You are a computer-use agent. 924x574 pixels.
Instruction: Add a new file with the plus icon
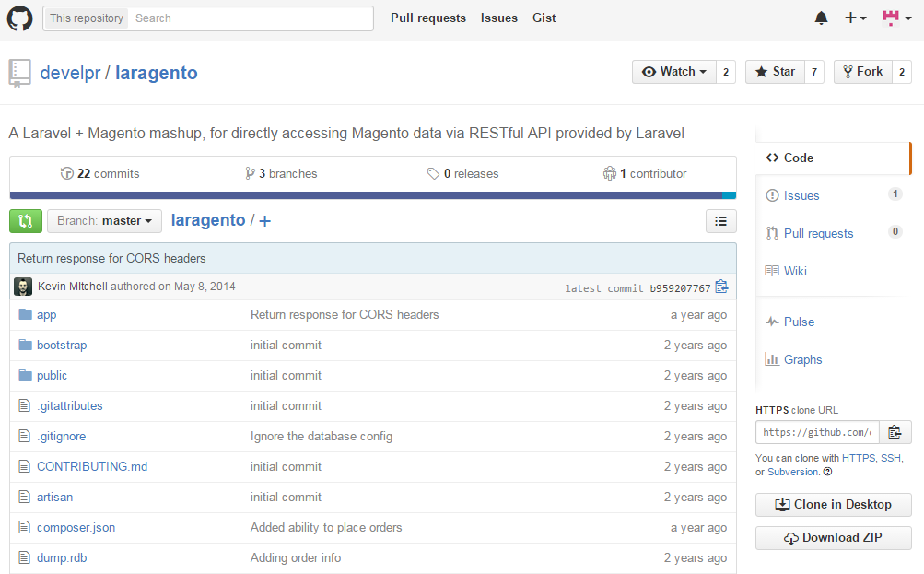coord(265,221)
